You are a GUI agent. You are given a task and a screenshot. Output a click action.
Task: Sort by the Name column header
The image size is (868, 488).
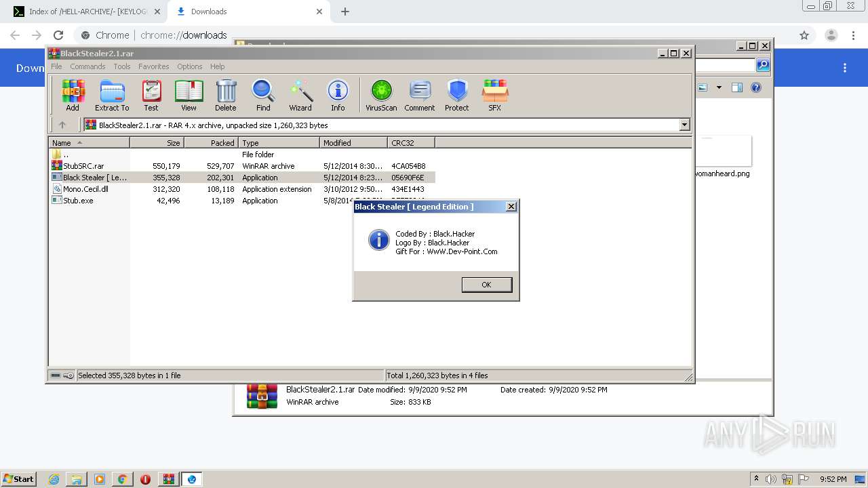click(89, 142)
